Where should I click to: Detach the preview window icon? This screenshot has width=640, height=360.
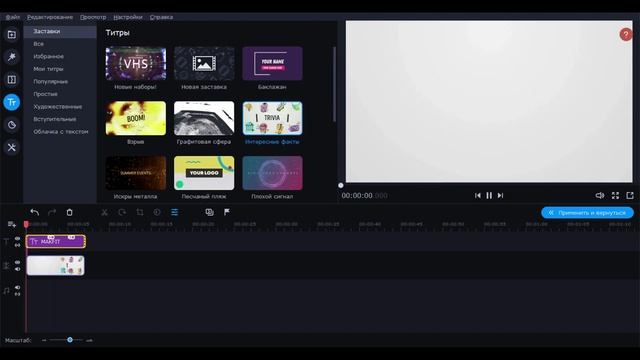pyautogui.click(x=630, y=196)
